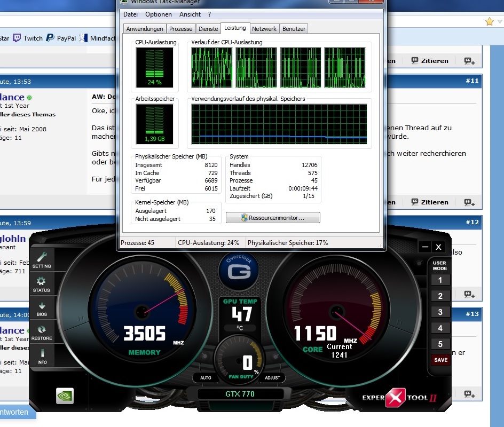Click the core clock dial 1150 MHz
The width and height of the screenshot is (504, 427).
pos(336,311)
